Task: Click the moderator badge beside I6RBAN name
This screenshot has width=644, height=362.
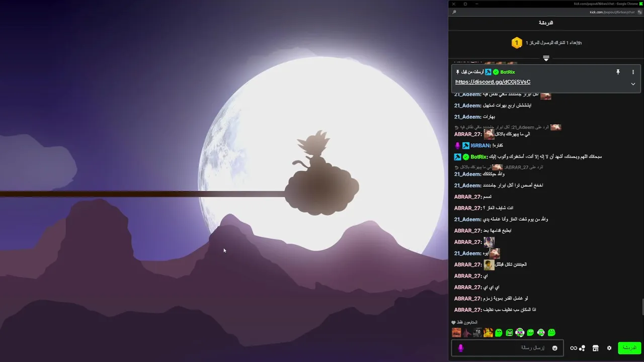Action: 466,145
